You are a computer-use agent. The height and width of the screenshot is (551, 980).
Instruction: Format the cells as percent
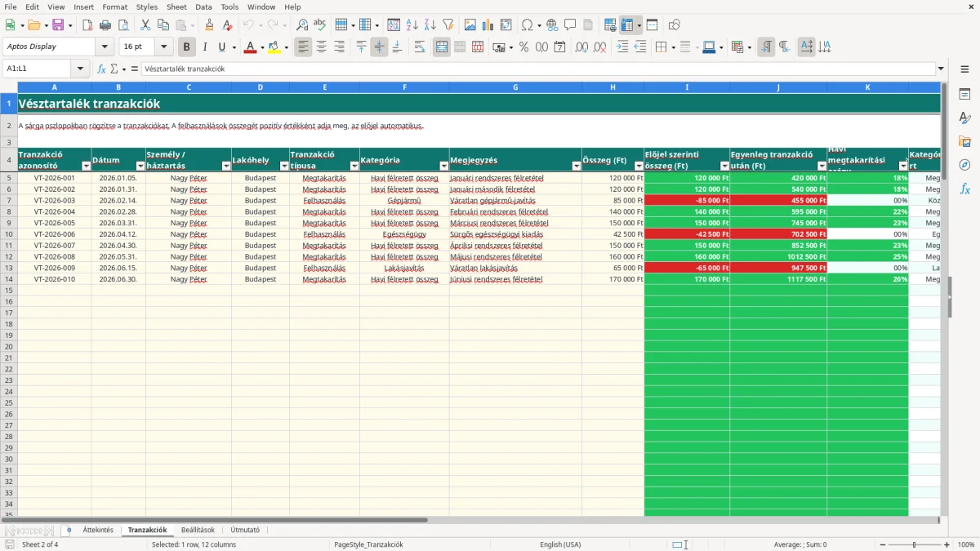523,47
